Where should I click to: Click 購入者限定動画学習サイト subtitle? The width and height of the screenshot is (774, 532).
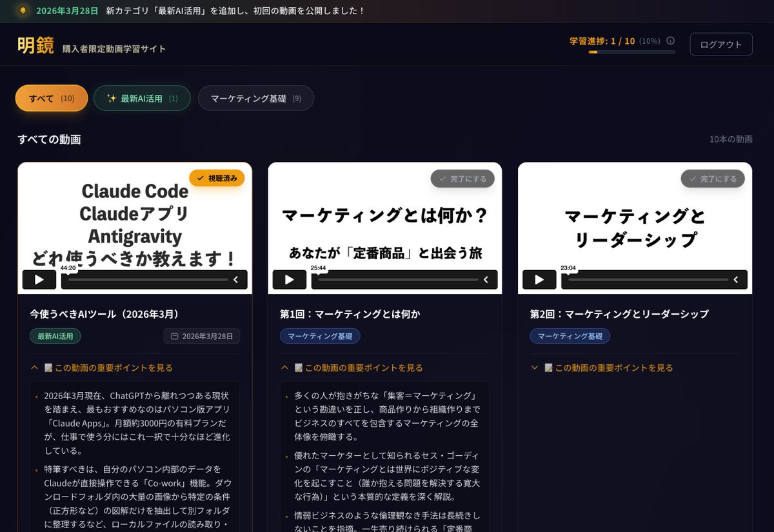(114, 49)
